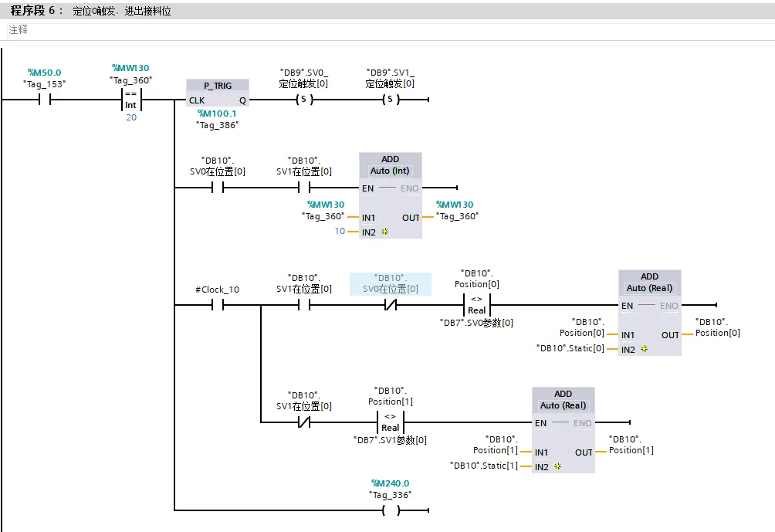Open Auto (Real) type selector of Position[1] adder
Screen dimensions: 775x532
click(563, 405)
